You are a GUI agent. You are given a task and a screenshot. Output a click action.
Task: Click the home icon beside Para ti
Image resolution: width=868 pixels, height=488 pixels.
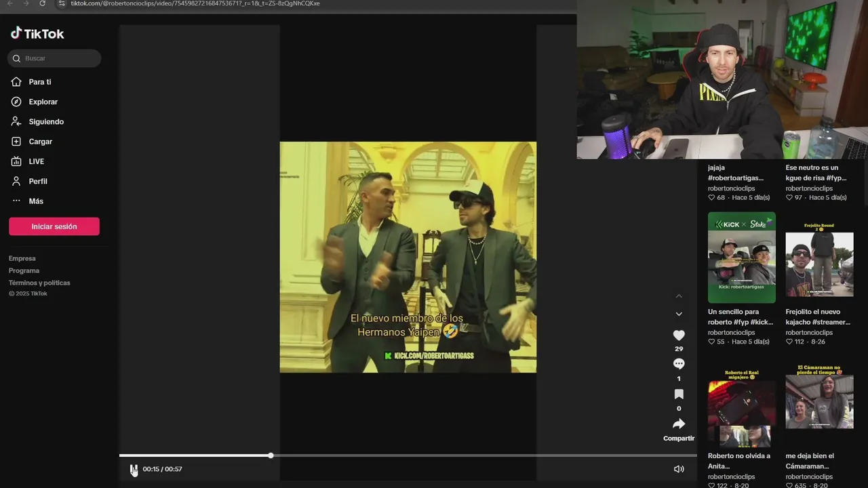(x=16, y=82)
